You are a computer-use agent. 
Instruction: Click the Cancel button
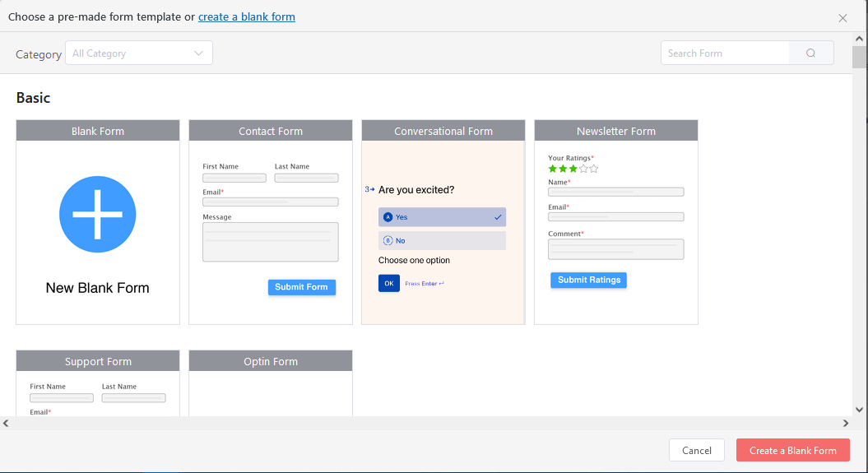tap(696, 450)
